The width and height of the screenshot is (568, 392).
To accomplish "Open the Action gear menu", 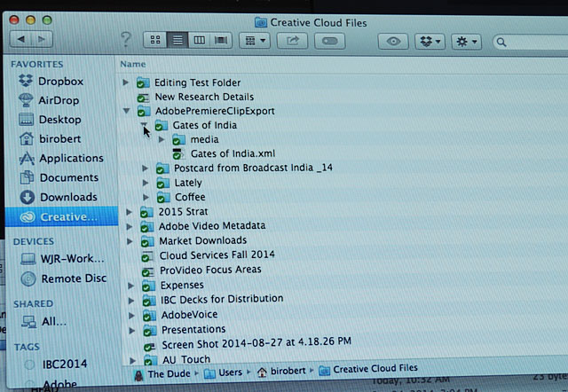I will [467, 42].
